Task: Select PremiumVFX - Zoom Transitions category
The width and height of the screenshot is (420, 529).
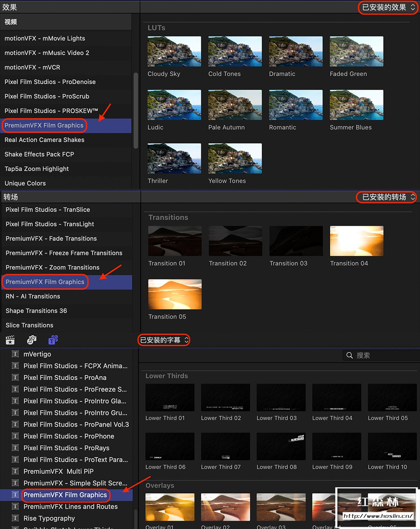Action: 66,268
